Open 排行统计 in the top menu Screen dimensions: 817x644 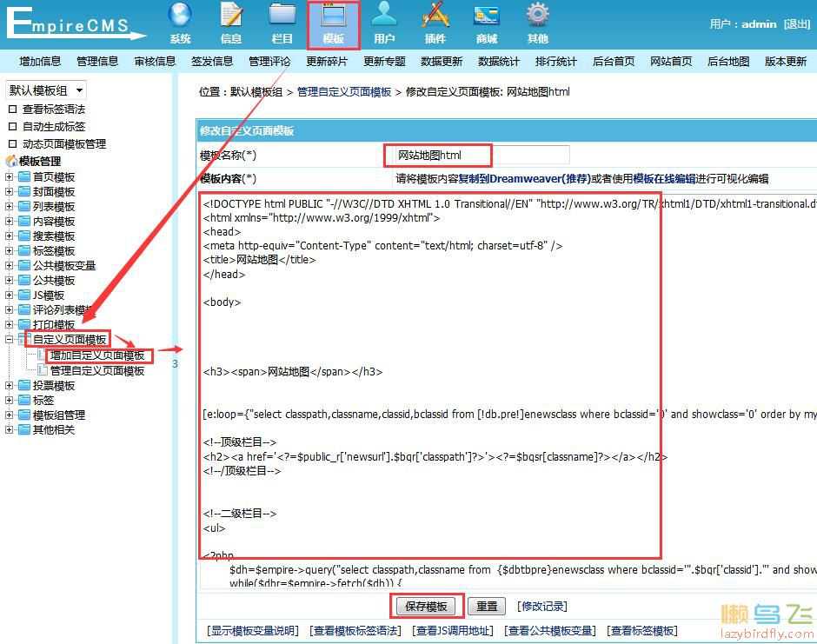point(556,62)
